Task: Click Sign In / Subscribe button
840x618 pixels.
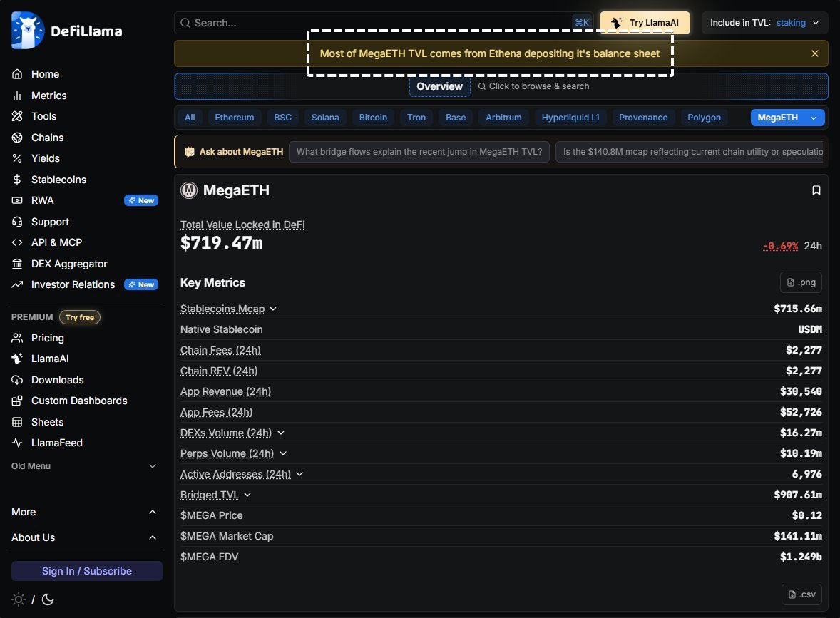Action: pyautogui.click(x=87, y=571)
